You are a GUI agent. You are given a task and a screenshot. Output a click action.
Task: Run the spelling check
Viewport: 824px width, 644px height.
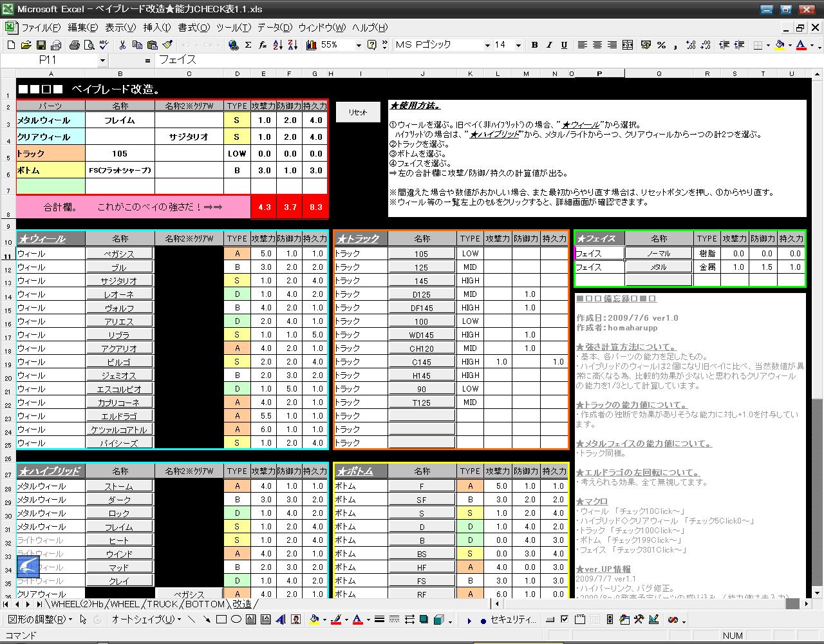104,45
